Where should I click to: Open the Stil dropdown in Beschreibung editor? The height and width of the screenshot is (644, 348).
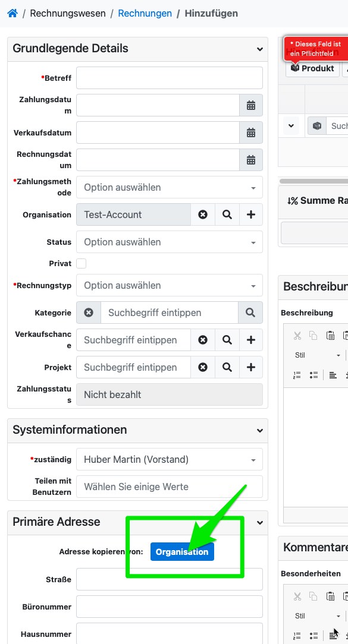coord(318,355)
